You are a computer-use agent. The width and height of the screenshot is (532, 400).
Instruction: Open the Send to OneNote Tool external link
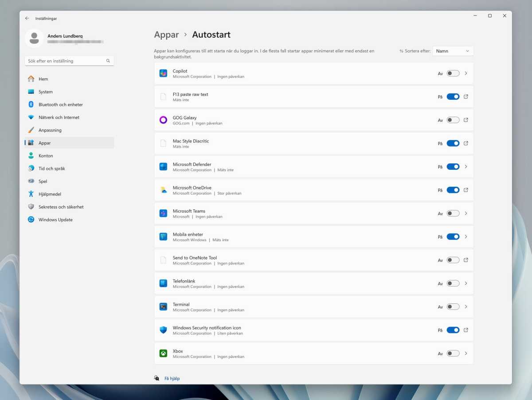[x=466, y=260]
